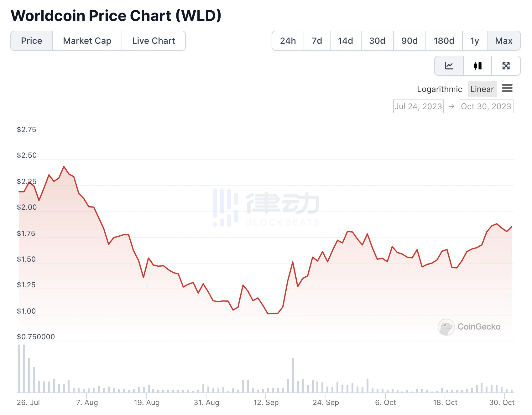
Task: Set range to 24h
Action: pos(288,41)
